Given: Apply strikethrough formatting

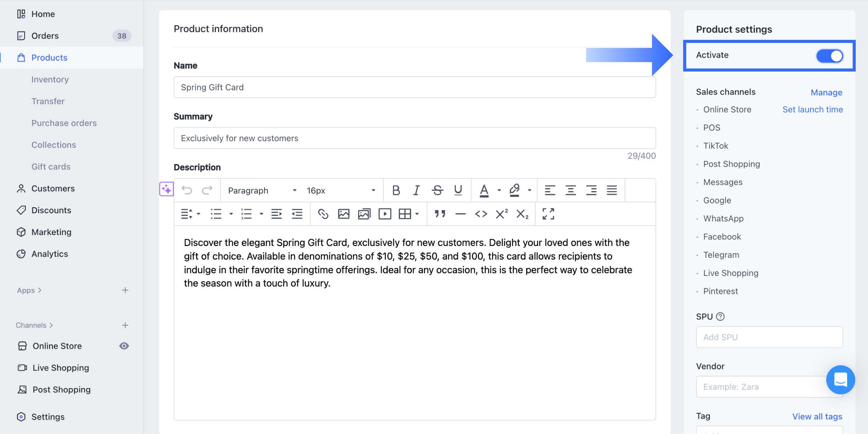Looking at the screenshot, I should 437,190.
